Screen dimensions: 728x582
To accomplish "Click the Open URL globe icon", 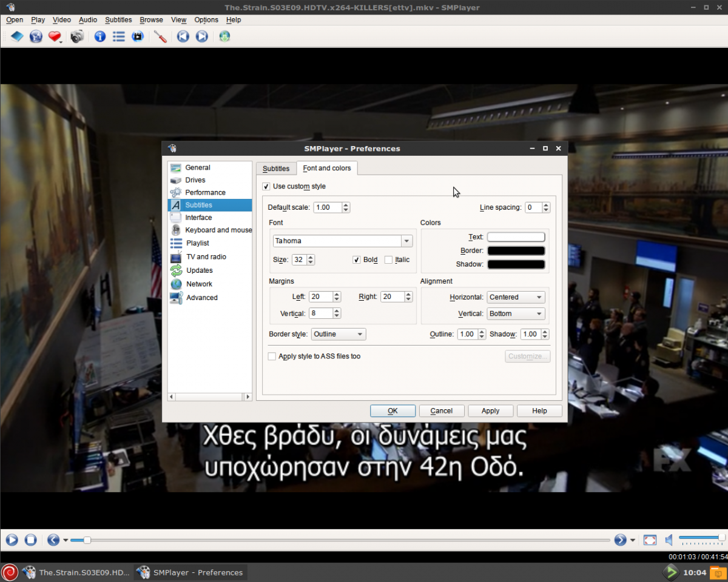I will pos(36,37).
